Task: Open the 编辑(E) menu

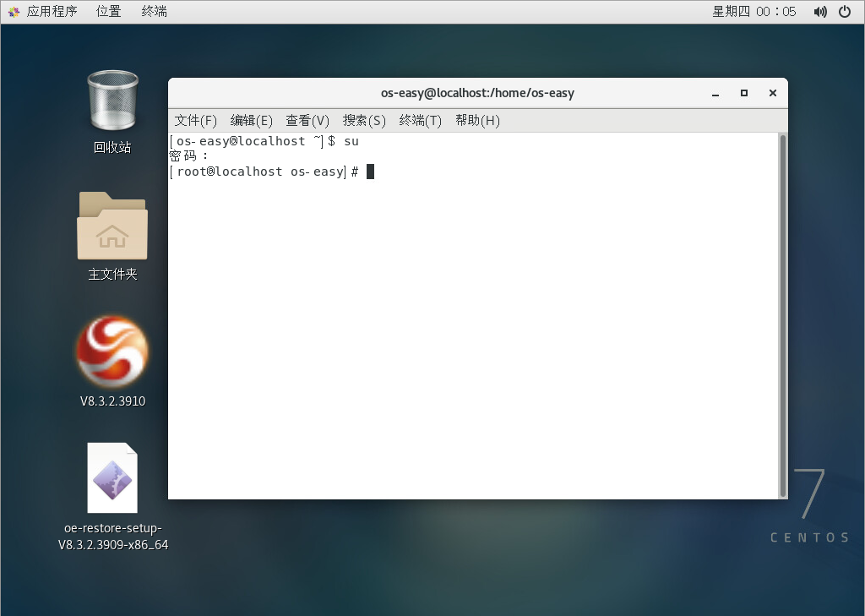Action: [251, 120]
